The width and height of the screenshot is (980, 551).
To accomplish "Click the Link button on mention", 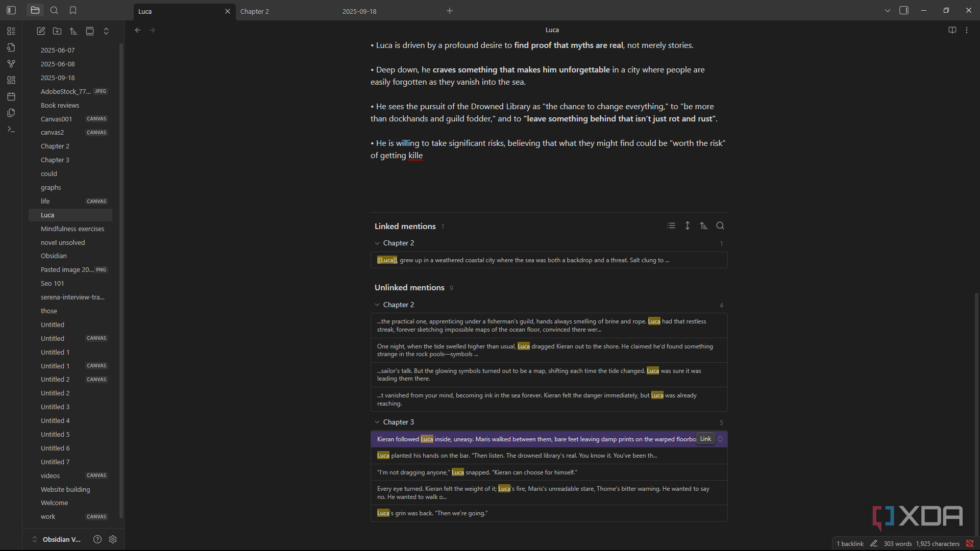I will [x=705, y=439].
